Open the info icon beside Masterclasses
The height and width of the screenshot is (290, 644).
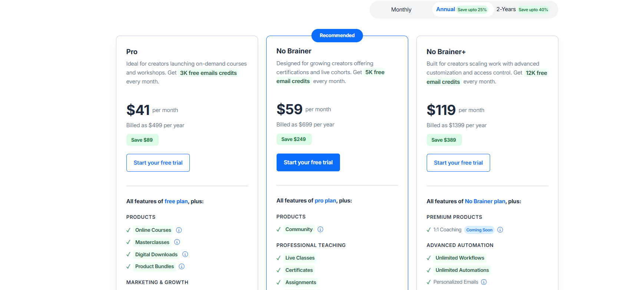(177, 242)
